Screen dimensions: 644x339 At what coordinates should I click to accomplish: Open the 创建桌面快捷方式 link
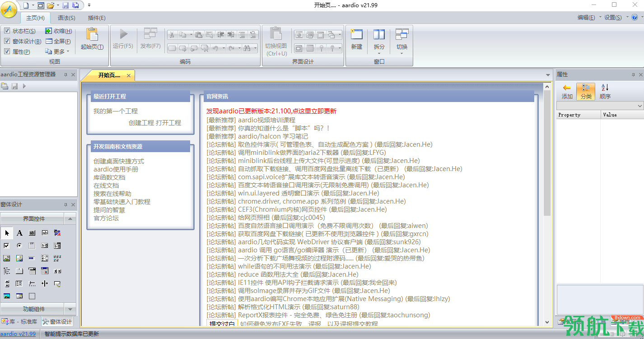click(119, 161)
